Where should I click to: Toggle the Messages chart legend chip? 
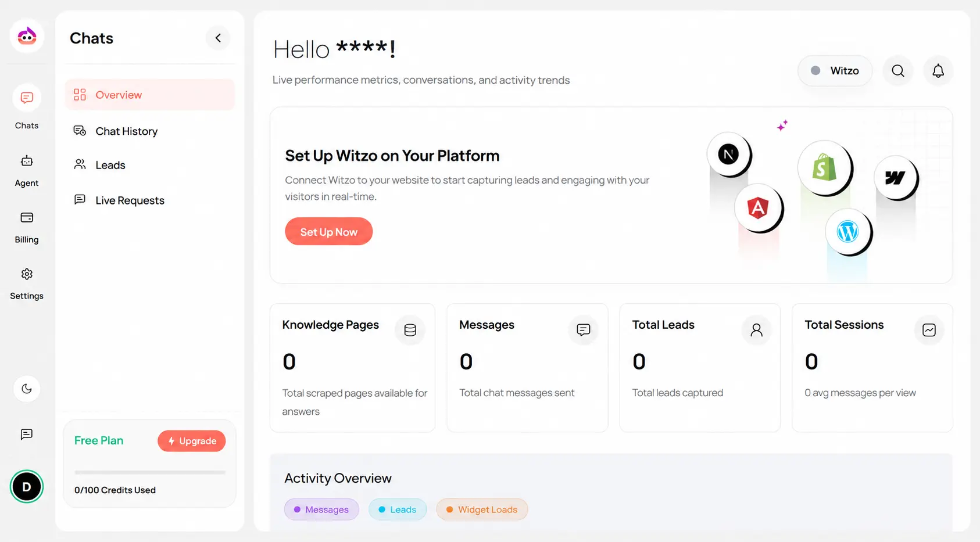pyautogui.click(x=321, y=509)
